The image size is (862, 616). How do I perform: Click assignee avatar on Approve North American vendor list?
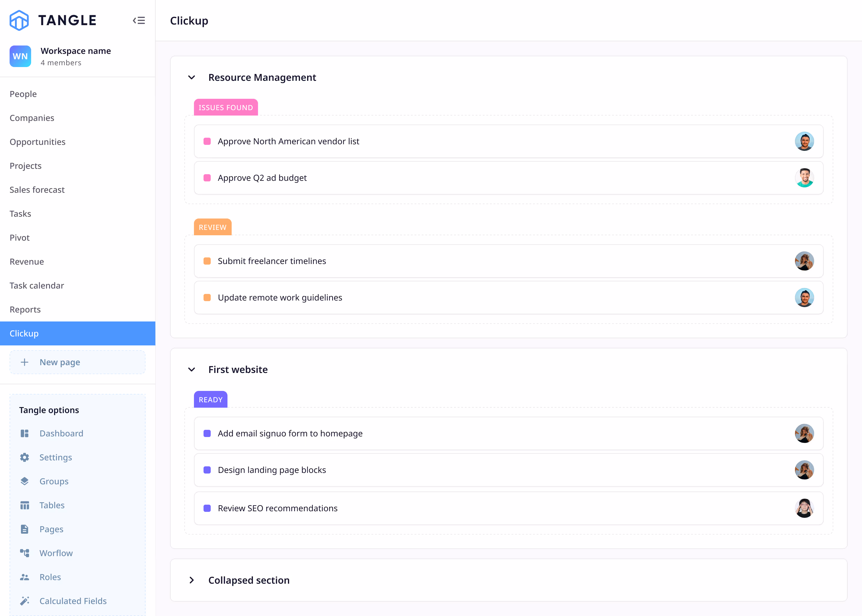(x=804, y=141)
